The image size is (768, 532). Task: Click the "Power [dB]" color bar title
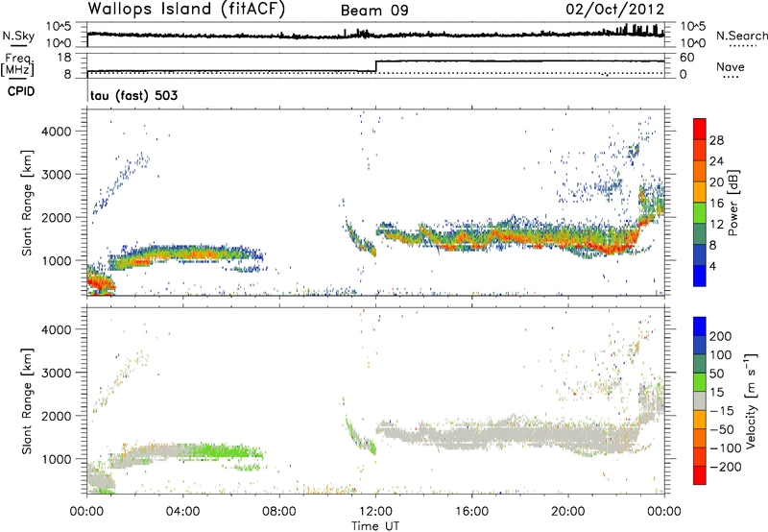(732, 203)
